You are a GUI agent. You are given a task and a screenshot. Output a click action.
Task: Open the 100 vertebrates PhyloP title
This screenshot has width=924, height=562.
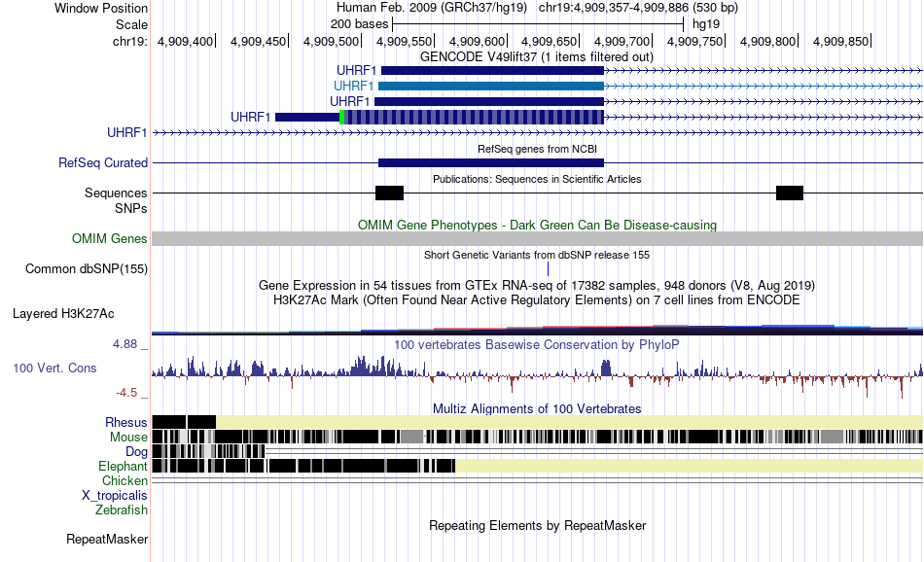pos(536,344)
